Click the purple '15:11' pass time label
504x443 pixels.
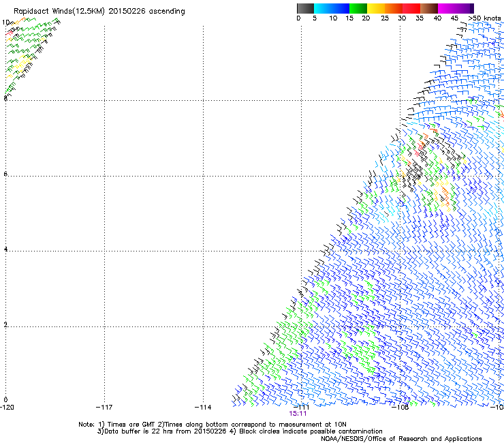click(298, 414)
